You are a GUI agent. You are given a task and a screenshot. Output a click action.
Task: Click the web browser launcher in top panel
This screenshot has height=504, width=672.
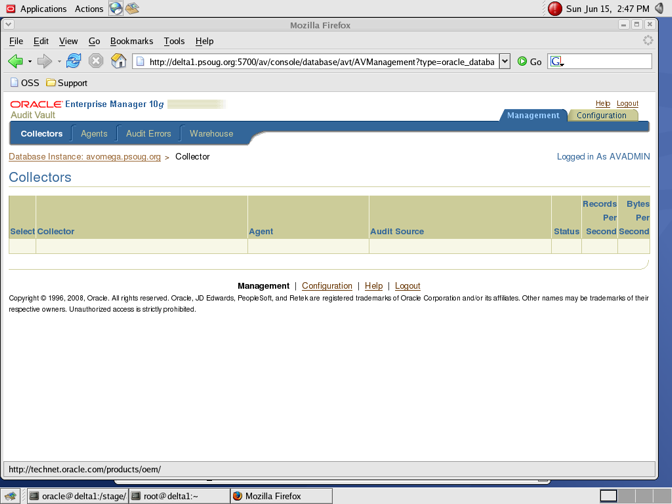[116, 8]
